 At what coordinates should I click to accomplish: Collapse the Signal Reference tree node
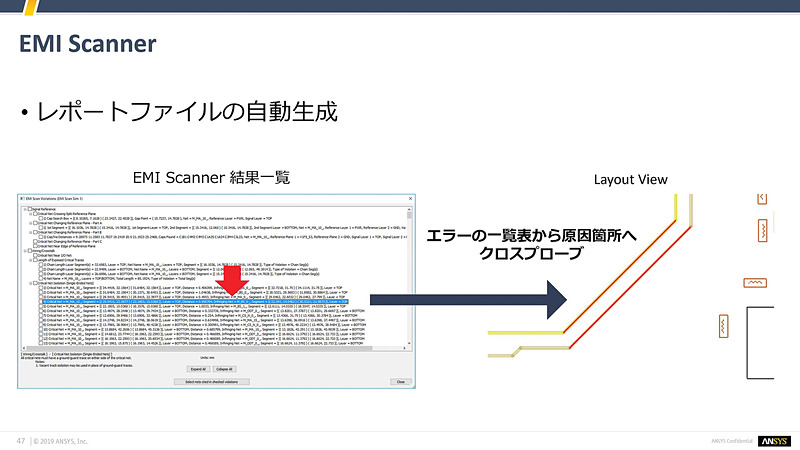point(25,209)
